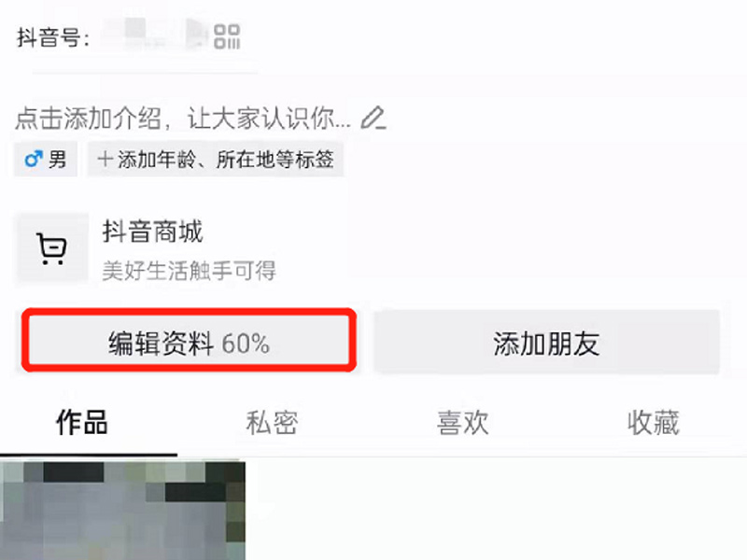747x560 pixels.
Task: Click the 编辑资料 60% button
Action: (190, 340)
